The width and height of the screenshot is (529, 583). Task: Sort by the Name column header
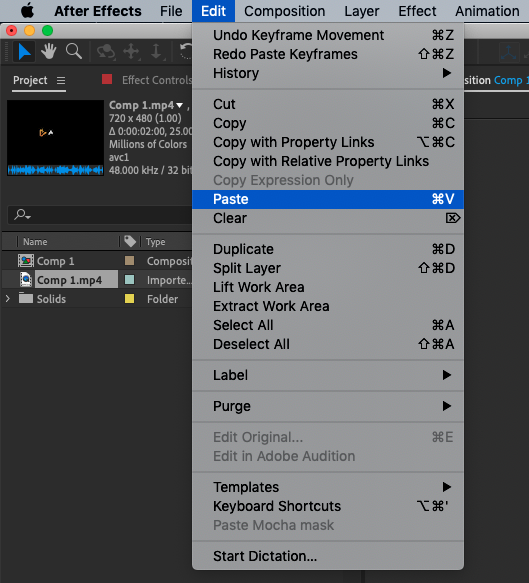tap(35, 242)
